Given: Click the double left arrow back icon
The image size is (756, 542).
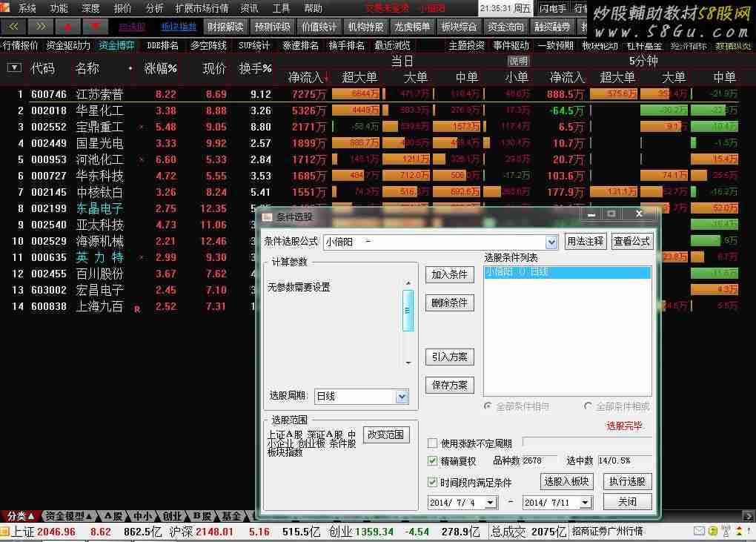Looking at the screenshot, I should tap(13, 27).
